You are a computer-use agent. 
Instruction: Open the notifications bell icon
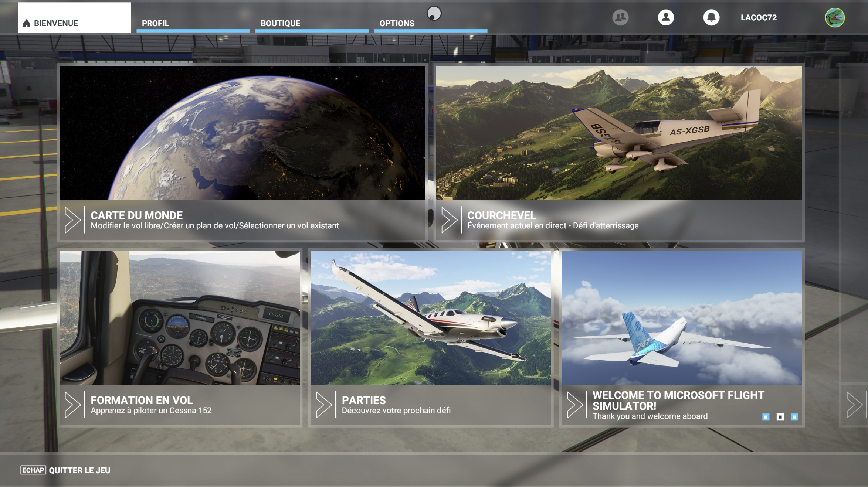[x=711, y=17]
